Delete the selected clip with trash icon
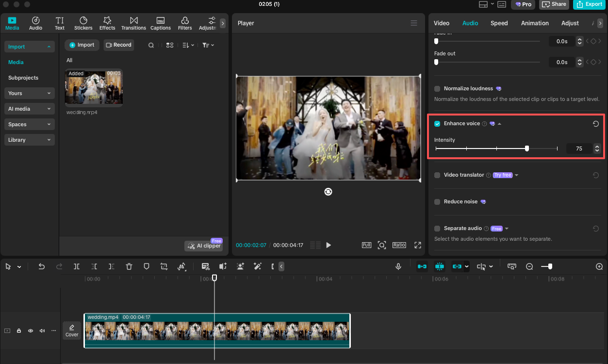608x364 pixels. coord(129,266)
